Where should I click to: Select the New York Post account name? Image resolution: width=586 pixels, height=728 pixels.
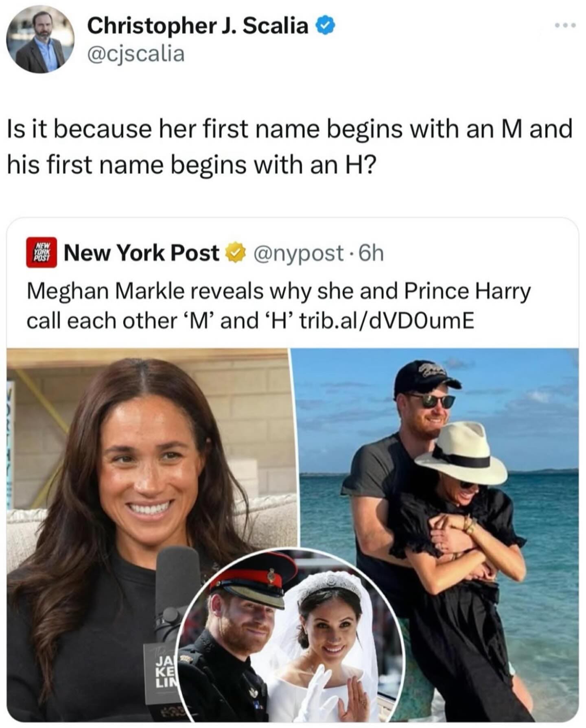point(142,253)
